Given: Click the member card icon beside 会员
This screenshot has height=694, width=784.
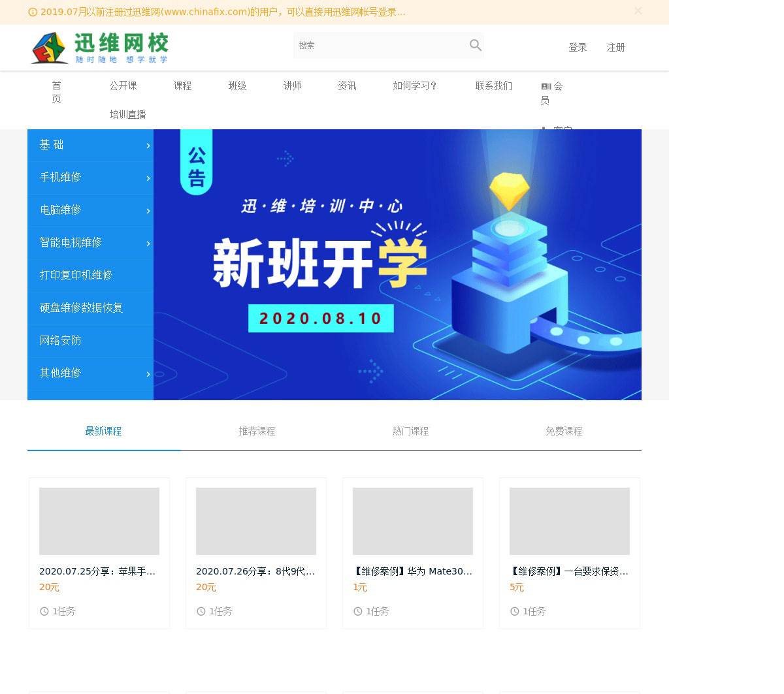Looking at the screenshot, I should click(546, 86).
